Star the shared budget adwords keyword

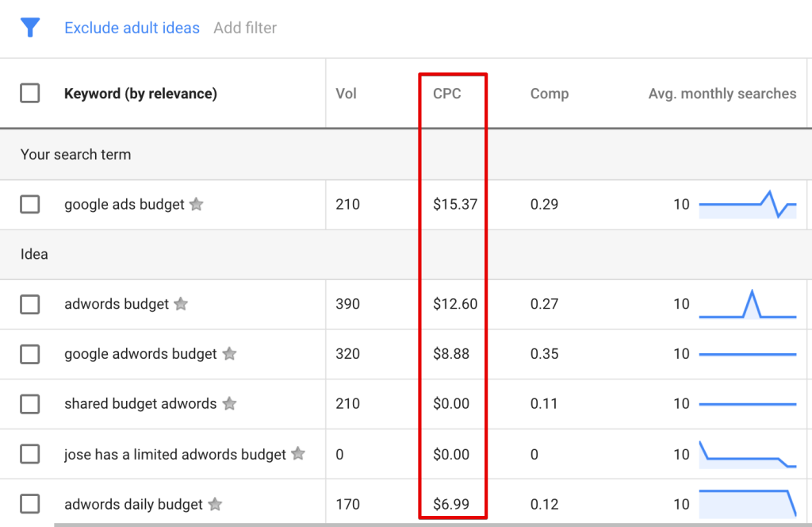229,403
